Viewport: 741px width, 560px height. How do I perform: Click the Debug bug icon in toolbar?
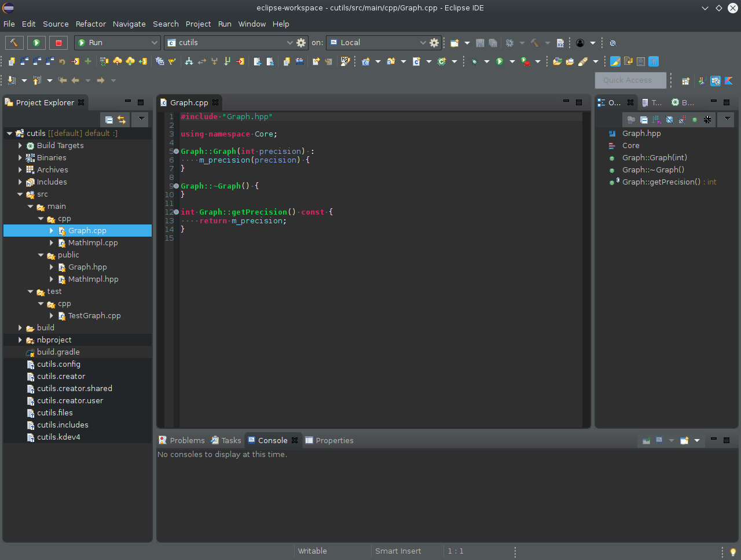[x=474, y=61]
